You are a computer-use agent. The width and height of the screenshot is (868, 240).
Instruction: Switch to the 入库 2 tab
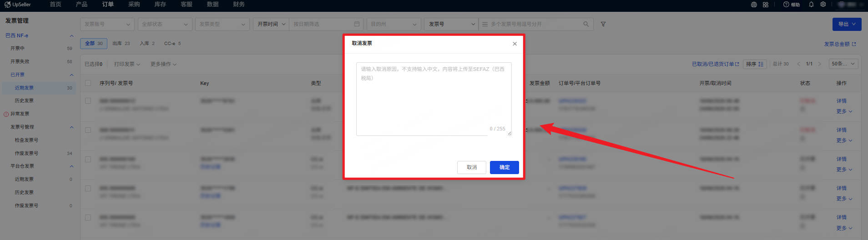[x=147, y=44]
